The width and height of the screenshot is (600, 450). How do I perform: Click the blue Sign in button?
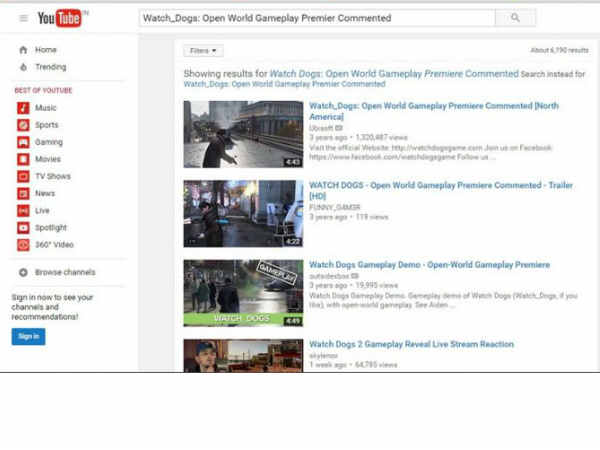coord(28,337)
